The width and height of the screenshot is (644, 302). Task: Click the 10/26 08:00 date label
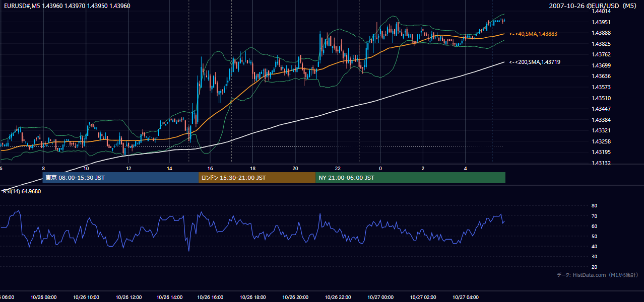coord(44,297)
